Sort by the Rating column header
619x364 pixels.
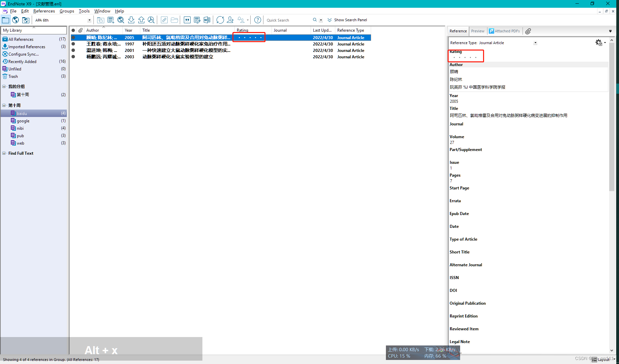click(x=253, y=30)
